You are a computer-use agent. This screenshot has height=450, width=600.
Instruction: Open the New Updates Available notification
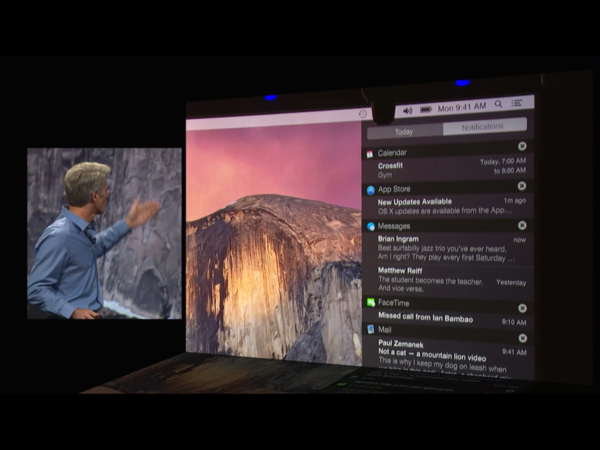point(447,206)
